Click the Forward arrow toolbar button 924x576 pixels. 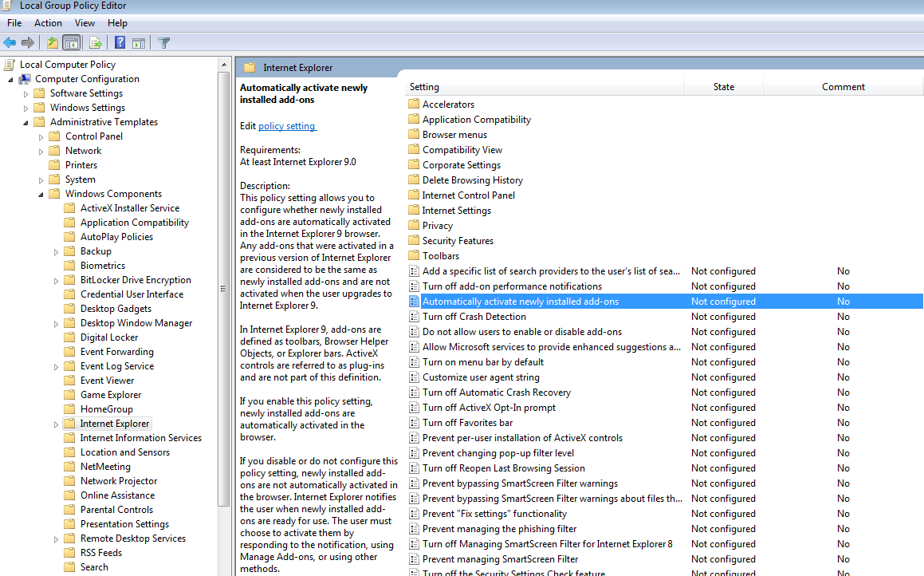coord(28,42)
